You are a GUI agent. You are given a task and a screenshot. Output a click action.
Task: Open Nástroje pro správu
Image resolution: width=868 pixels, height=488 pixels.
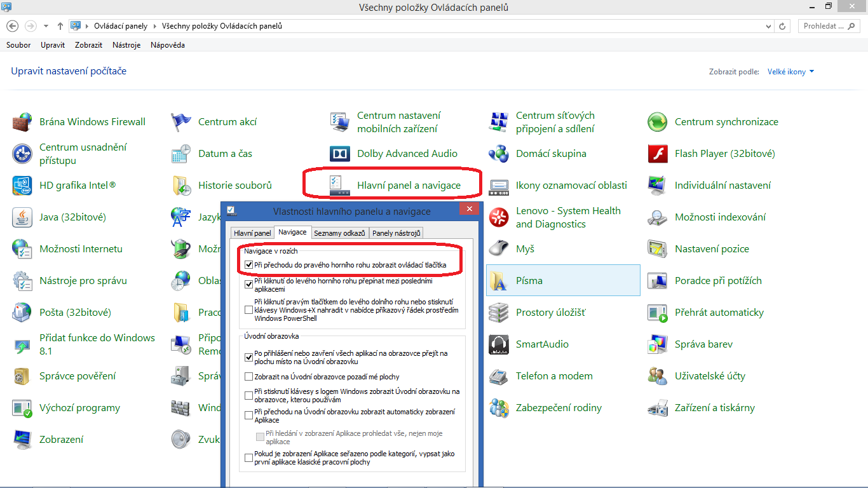click(x=70, y=281)
